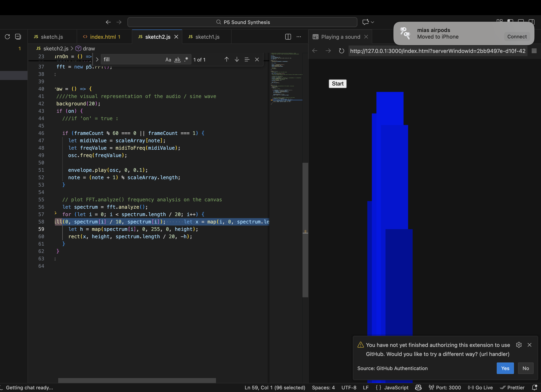Connect mias airpods in the notification
The height and width of the screenshot is (392, 541).
(x=517, y=36)
